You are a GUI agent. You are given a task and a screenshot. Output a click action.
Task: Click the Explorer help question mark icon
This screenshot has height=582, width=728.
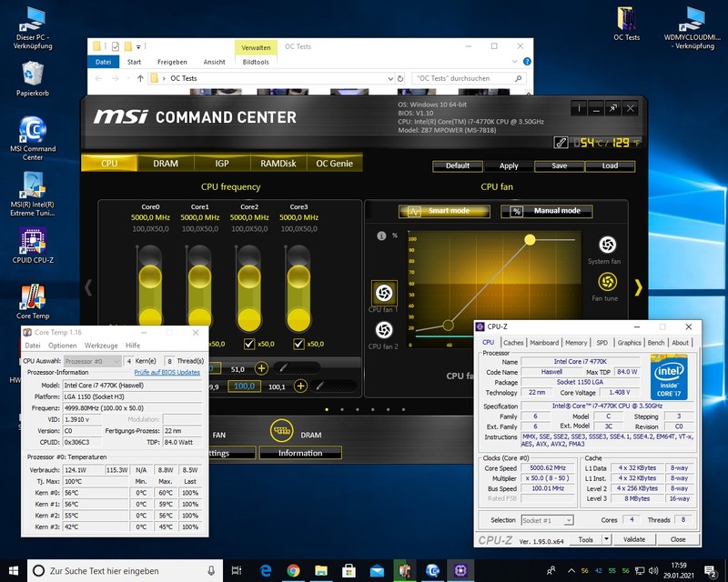coord(527,61)
